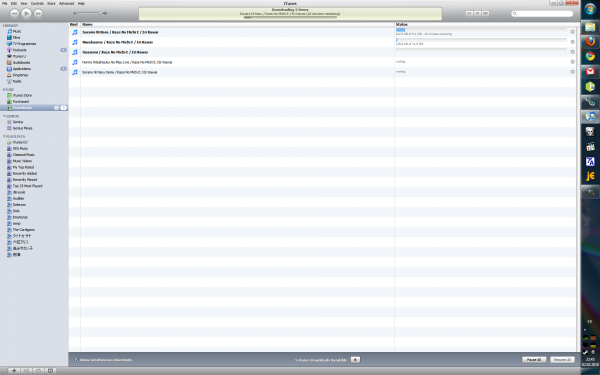Select Audiobooks in the sidebar

coord(21,62)
